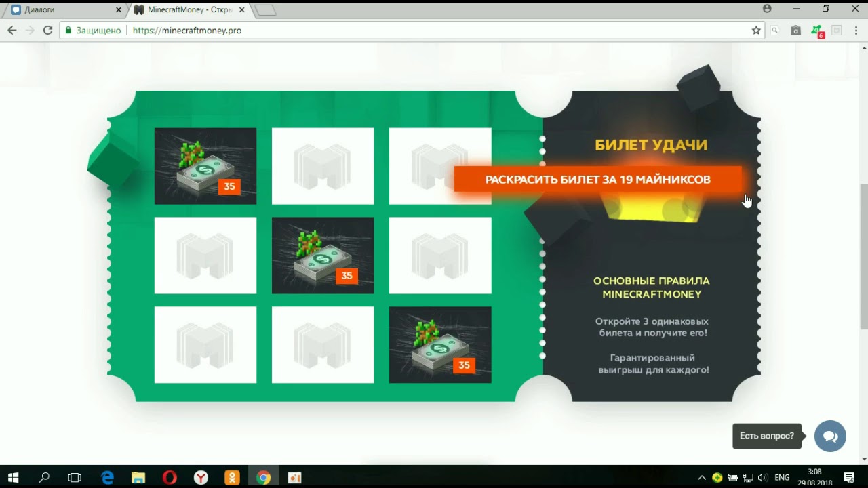The width and height of the screenshot is (868, 488).
Task: Open a new browser tab
Action: tap(265, 10)
